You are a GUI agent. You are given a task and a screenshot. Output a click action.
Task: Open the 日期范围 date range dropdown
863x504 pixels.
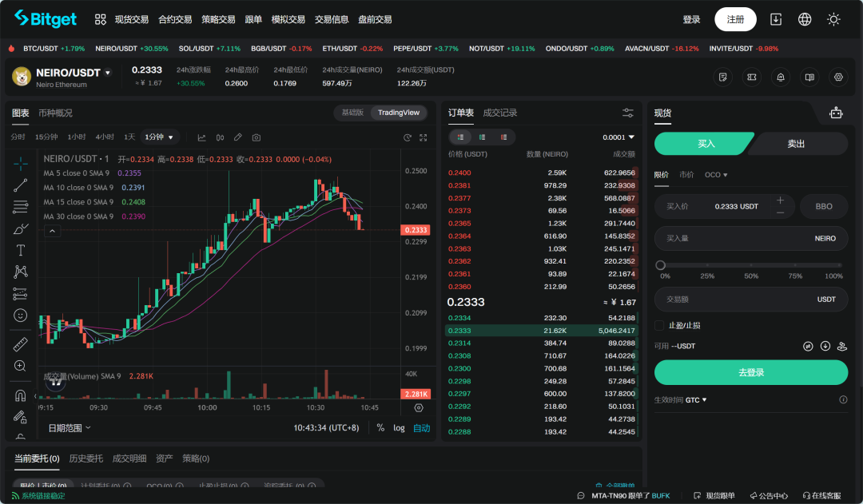tap(70, 428)
